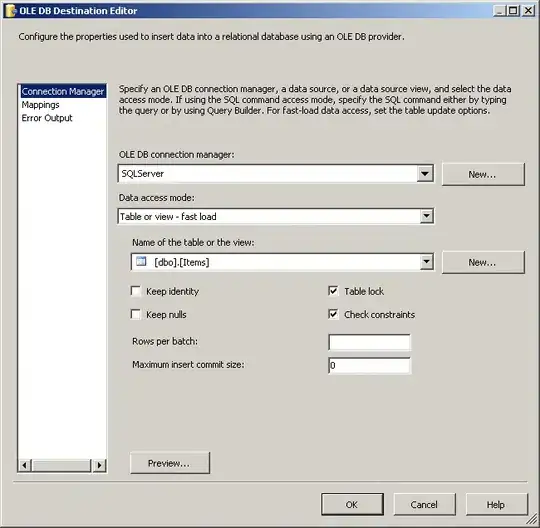The image size is (540, 528).
Task: Click the Rows per batch field
Action: point(370,342)
